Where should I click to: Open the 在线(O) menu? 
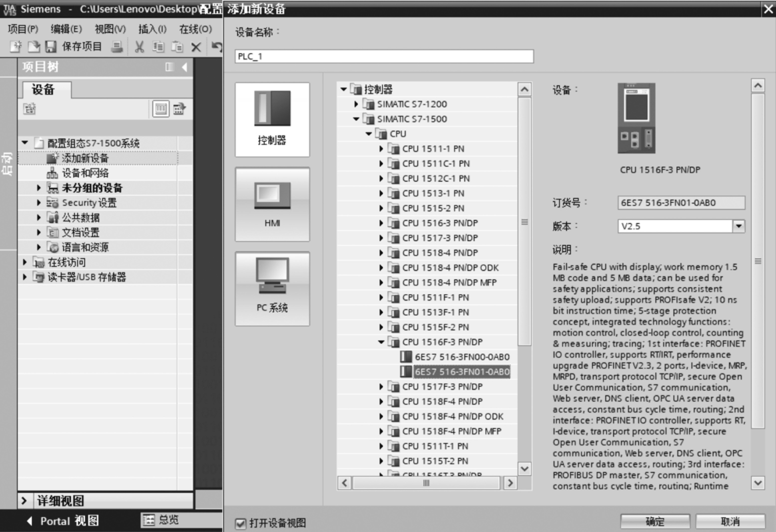(196, 29)
